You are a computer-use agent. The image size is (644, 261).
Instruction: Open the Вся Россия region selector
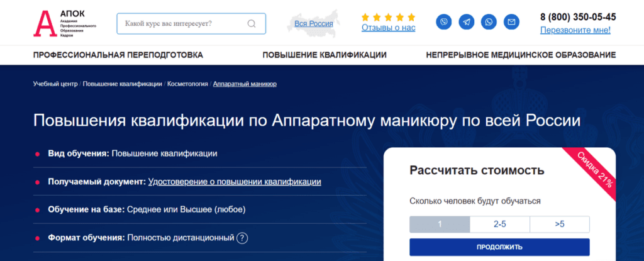tap(313, 24)
